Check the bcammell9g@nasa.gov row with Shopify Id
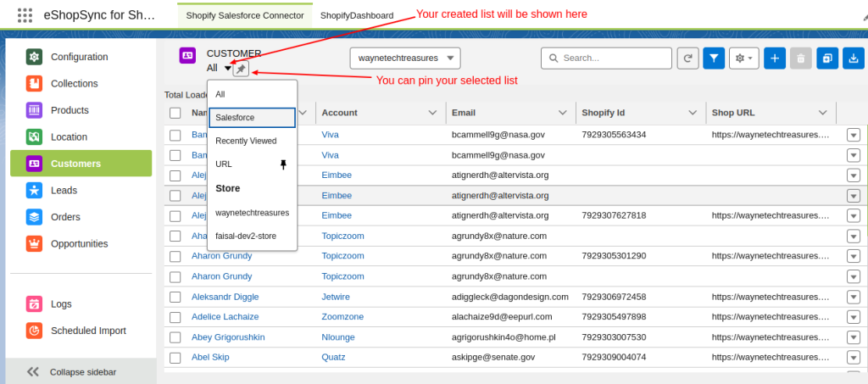Screen dimensions: 868x384 [175, 135]
